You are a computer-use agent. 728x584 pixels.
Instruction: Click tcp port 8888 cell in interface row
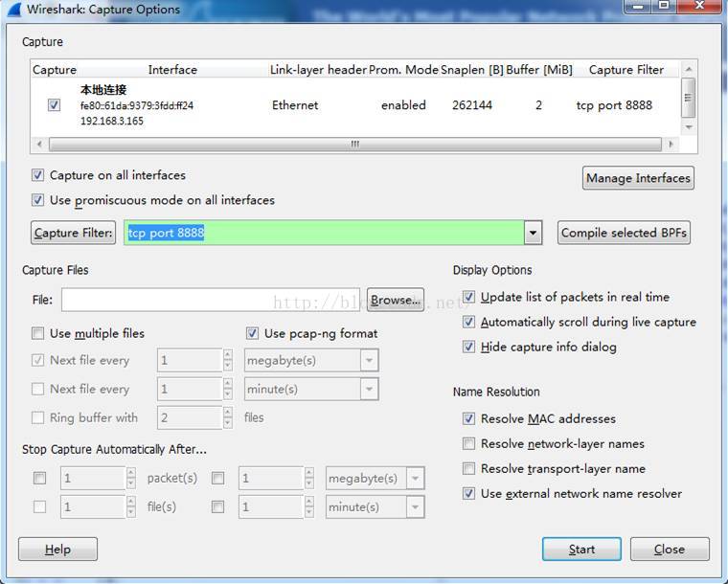(614, 105)
